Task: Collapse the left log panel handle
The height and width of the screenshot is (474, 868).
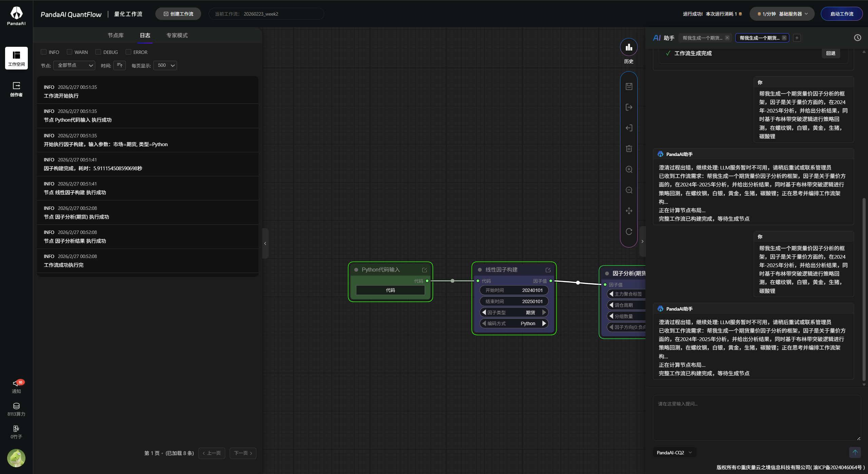Action: pyautogui.click(x=265, y=243)
